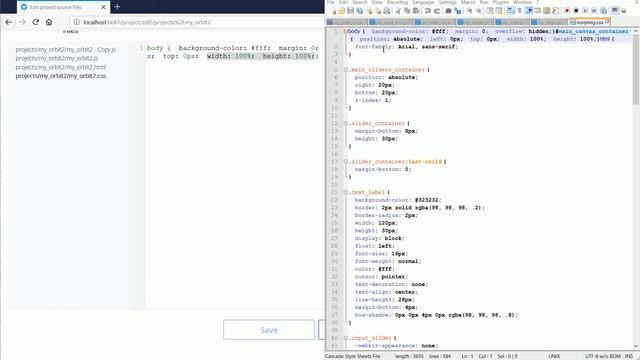Click the New file icon in Notepad++
Image resolution: width=640 pixels, height=360 pixels.
(x=333, y=11)
